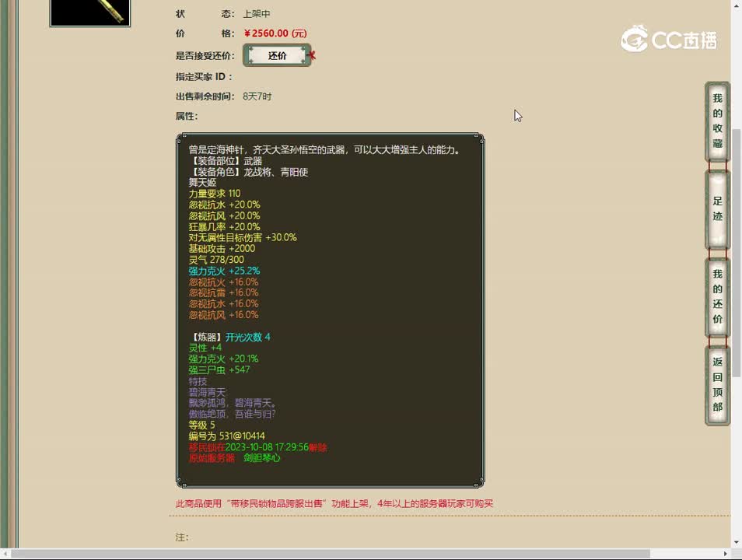
Task: Click 等级 5 line
Action: 201,425
